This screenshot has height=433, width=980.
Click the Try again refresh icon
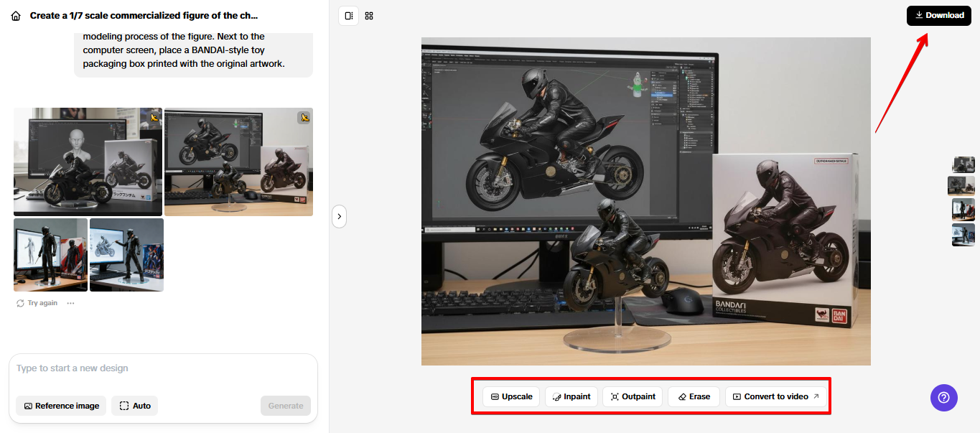point(19,302)
